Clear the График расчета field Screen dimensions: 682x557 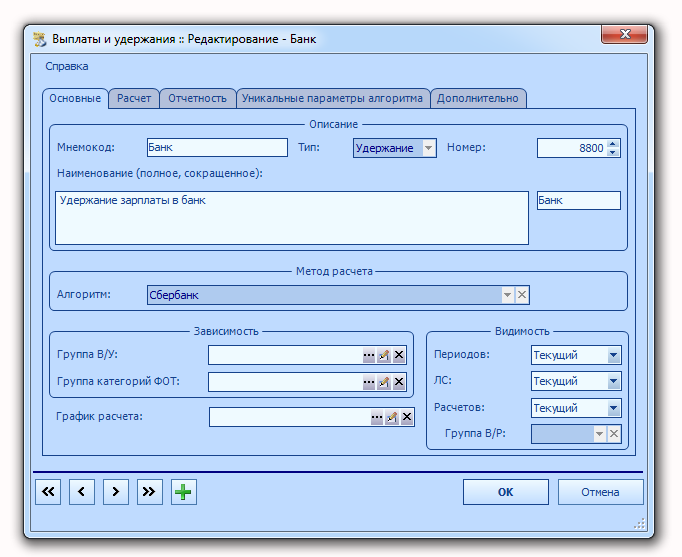click(407, 417)
